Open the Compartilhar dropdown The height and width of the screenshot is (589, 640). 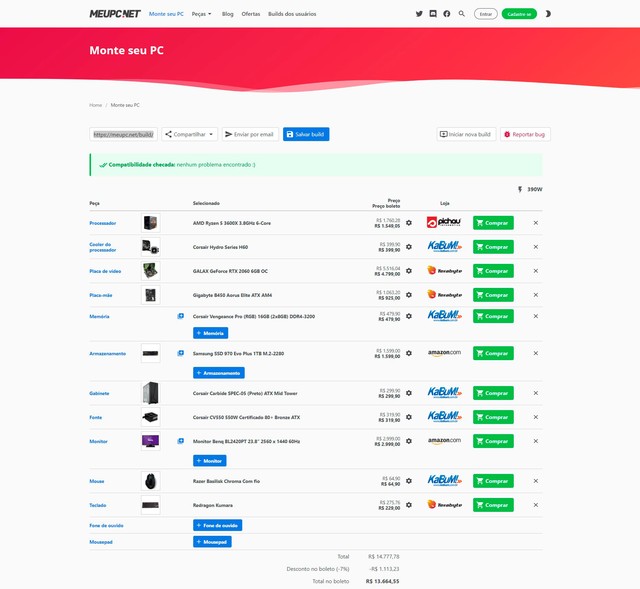(189, 134)
